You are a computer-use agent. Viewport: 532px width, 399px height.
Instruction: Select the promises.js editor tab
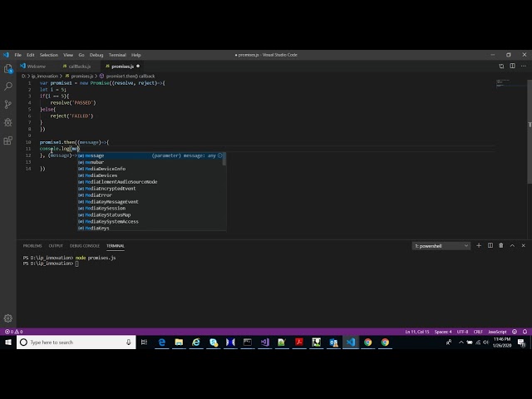[x=122, y=66]
